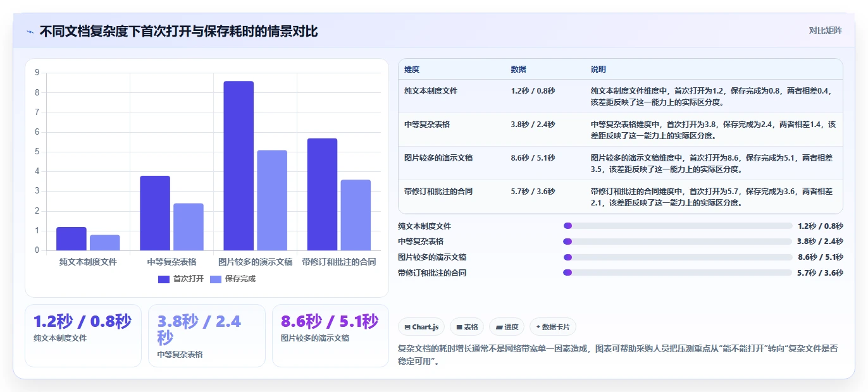This screenshot has width=868, height=392.
Task: Open the 8.6秒 / 5.1秒 stat card
Action: click(x=330, y=336)
